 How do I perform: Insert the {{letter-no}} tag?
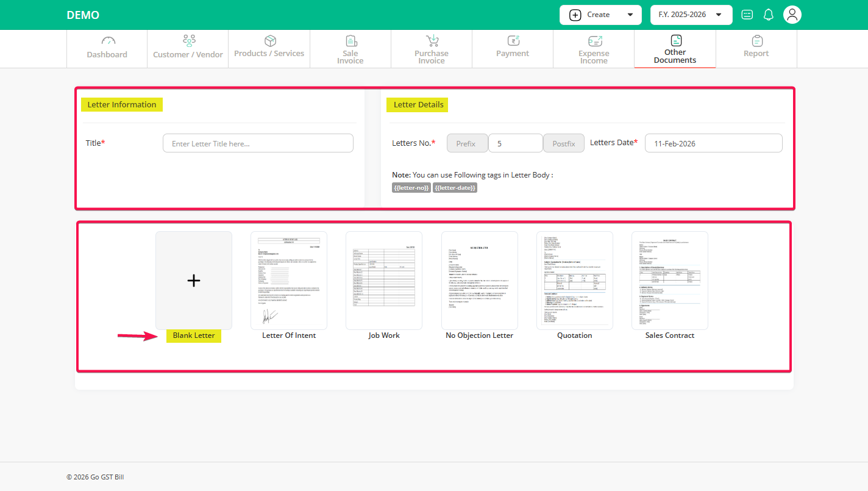tap(411, 188)
